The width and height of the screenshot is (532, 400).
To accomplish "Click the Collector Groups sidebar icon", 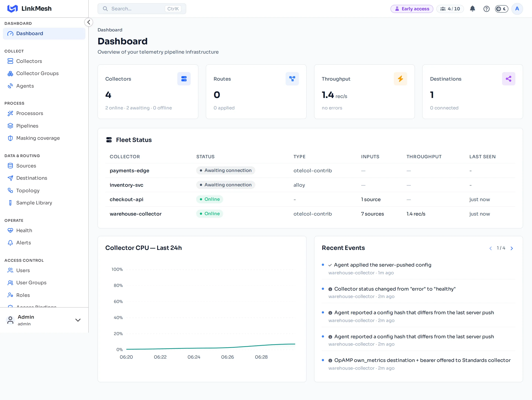I will [x=10, y=73].
